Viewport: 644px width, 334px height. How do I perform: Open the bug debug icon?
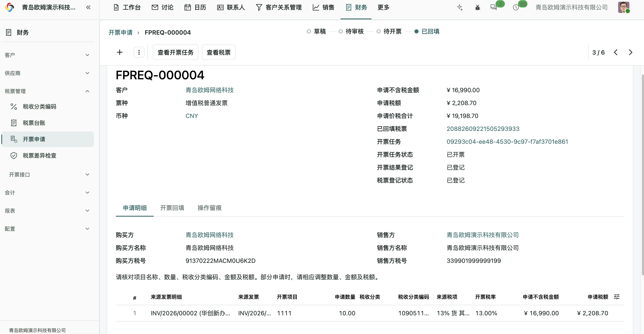pyautogui.click(x=477, y=8)
